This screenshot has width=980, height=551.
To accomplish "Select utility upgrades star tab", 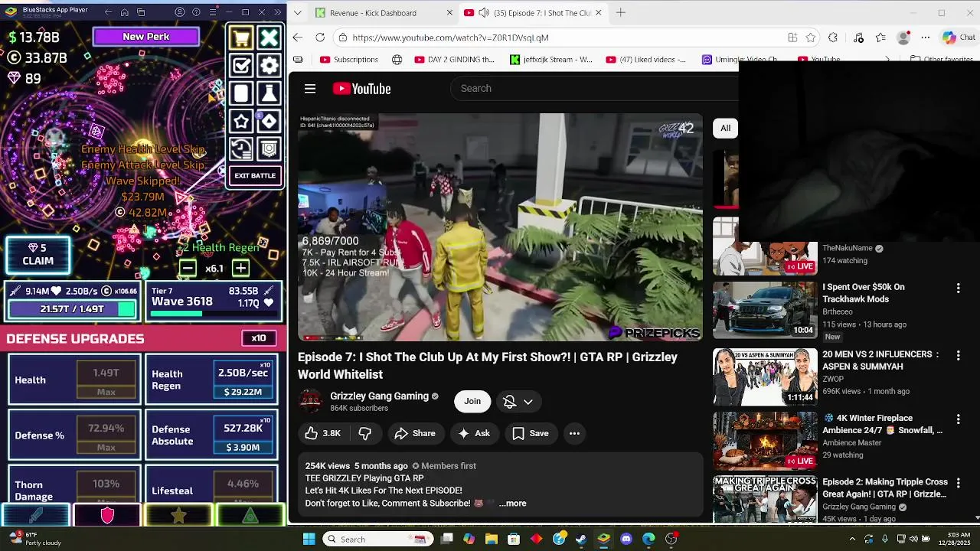I will 178,516.
